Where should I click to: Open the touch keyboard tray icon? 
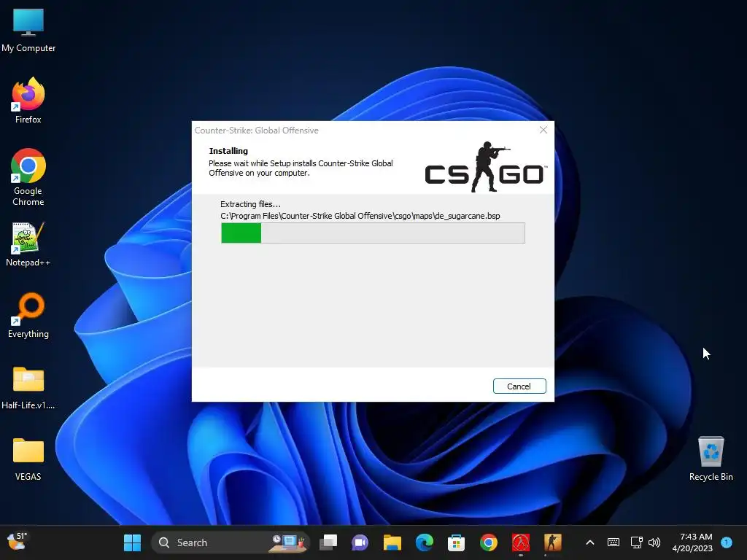[x=614, y=542]
